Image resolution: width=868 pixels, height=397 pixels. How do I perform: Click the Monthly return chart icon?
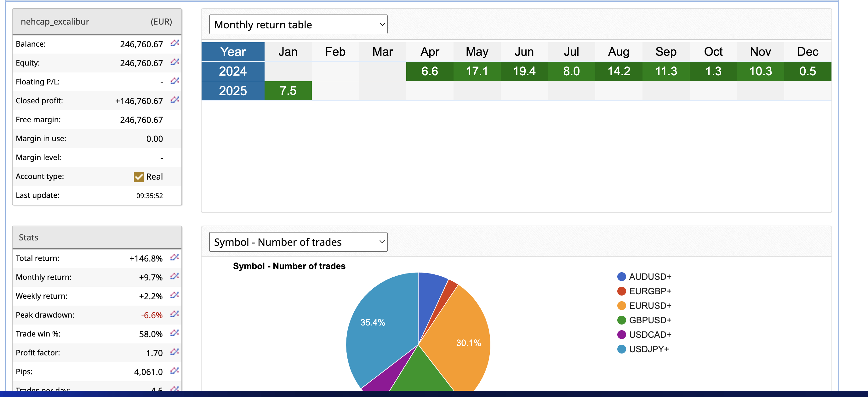point(174,276)
